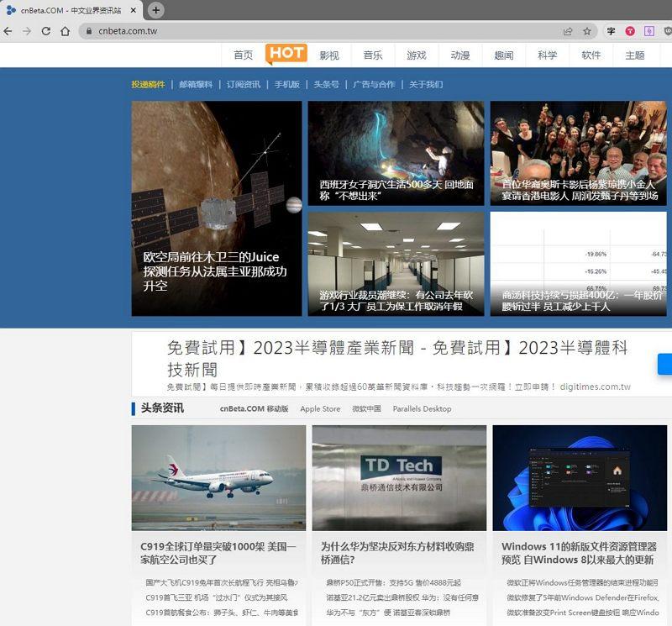Click 国产大飞机C919兔年首次长航程飞行 link
Image resolution: width=672 pixels, height=626 pixels.
[x=222, y=582]
